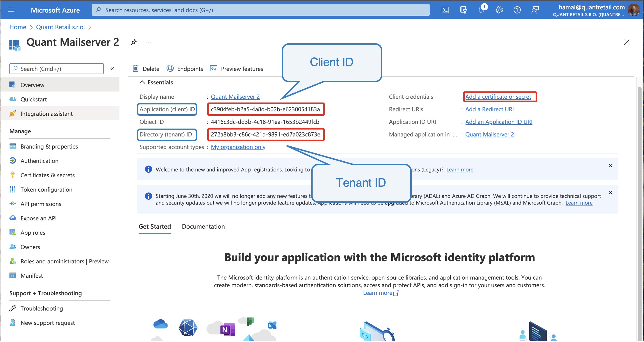The image size is (644, 342).
Task: Open Cloud Shell from top bar
Action: pyautogui.click(x=445, y=10)
